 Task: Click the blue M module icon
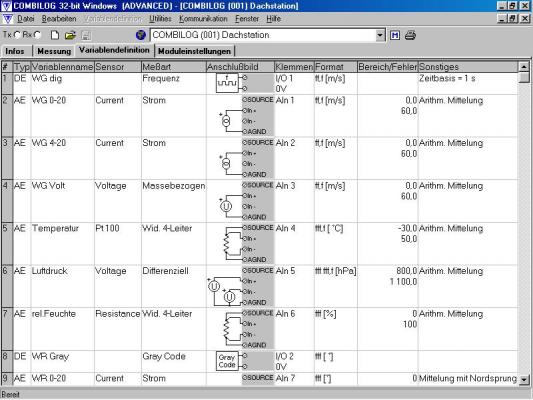pyautogui.click(x=395, y=35)
